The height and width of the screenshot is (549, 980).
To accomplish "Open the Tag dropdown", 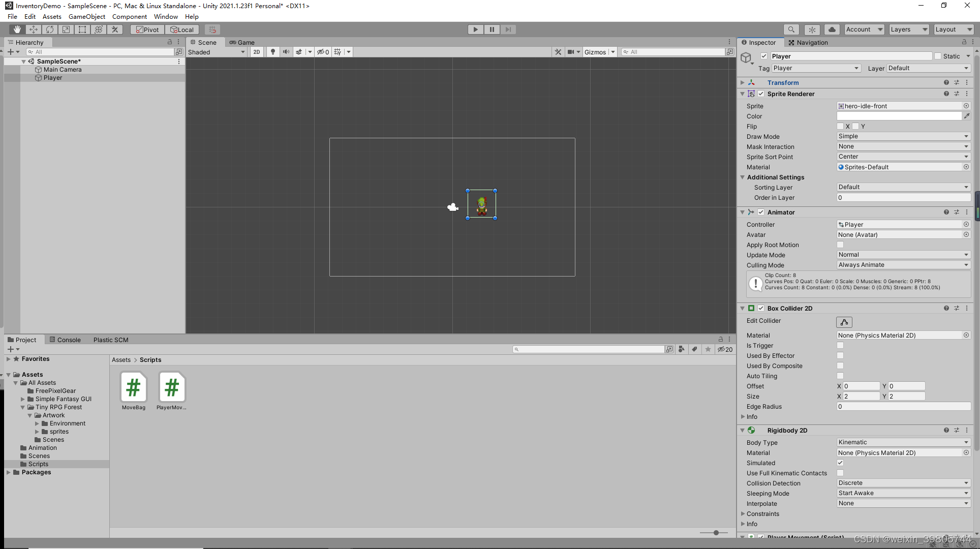I will tap(816, 68).
